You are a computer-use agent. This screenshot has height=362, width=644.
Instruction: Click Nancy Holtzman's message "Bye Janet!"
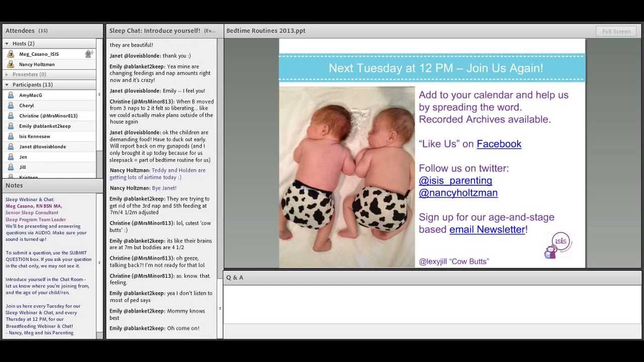(164, 188)
